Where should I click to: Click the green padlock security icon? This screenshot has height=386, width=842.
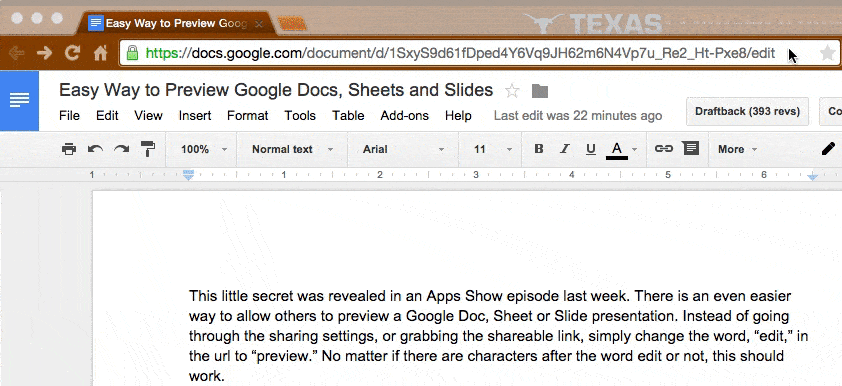(132, 53)
